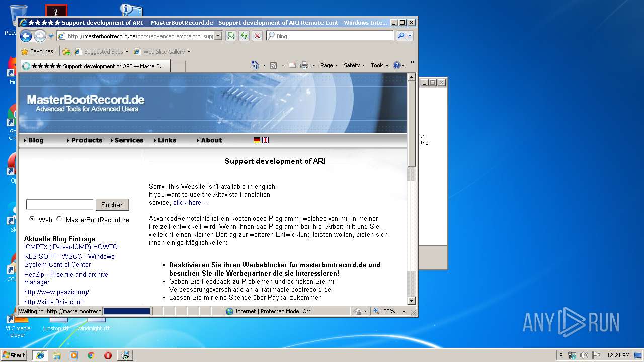Select the Web radio button
644x362 pixels.
point(32,219)
